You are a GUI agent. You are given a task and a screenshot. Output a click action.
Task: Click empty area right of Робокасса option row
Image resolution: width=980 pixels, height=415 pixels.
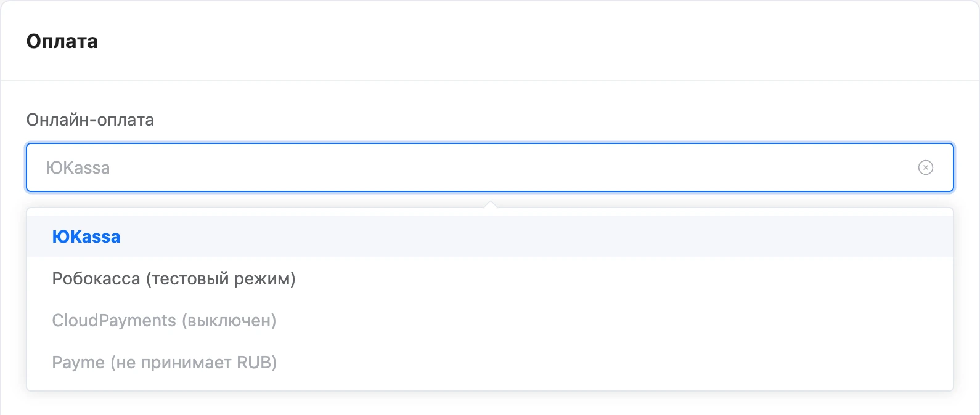pyautogui.click(x=623, y=278)
